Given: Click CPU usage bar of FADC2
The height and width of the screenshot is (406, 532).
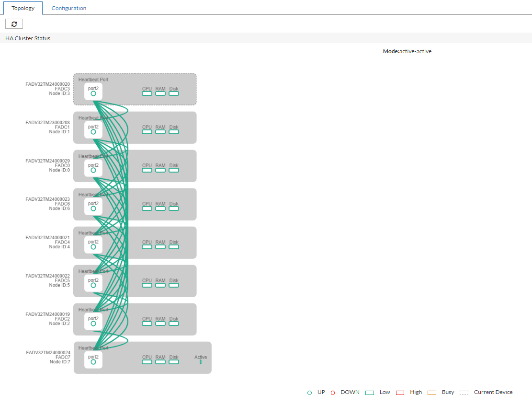Looking at the screenshot, I should [147, 324].
